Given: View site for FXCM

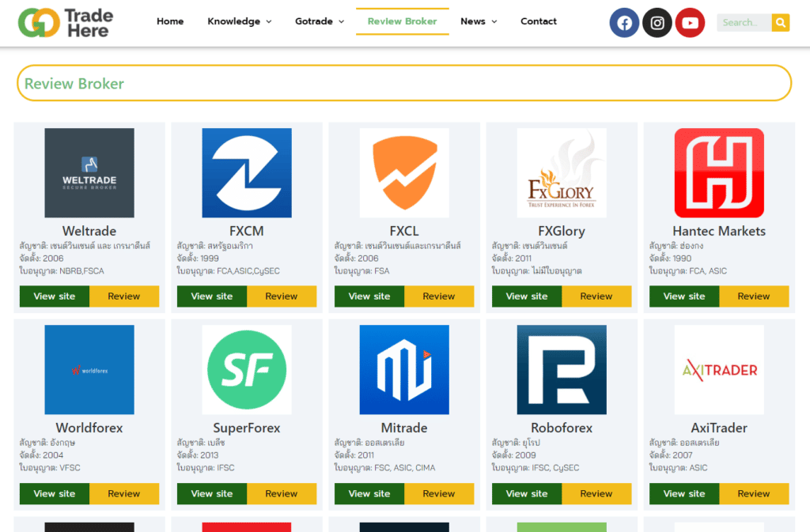Looking at the screenshot, I should (x=212, y=296).
